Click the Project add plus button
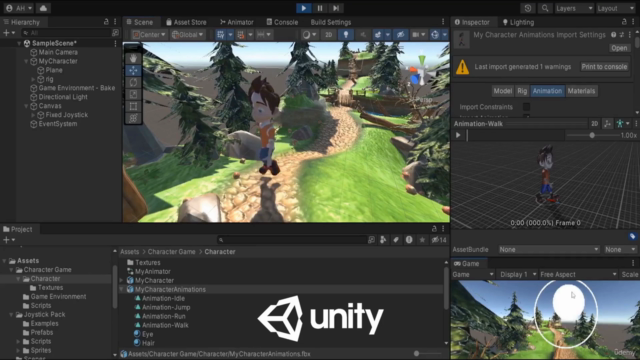640x360 pixels. (9, 240)
